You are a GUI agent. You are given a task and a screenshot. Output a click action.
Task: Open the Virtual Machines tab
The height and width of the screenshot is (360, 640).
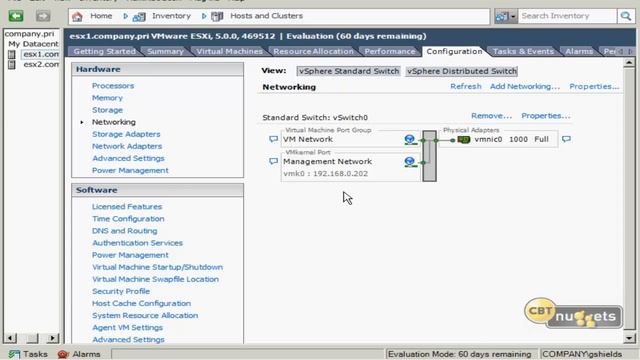pyautogui.click(x=229, y=51)
